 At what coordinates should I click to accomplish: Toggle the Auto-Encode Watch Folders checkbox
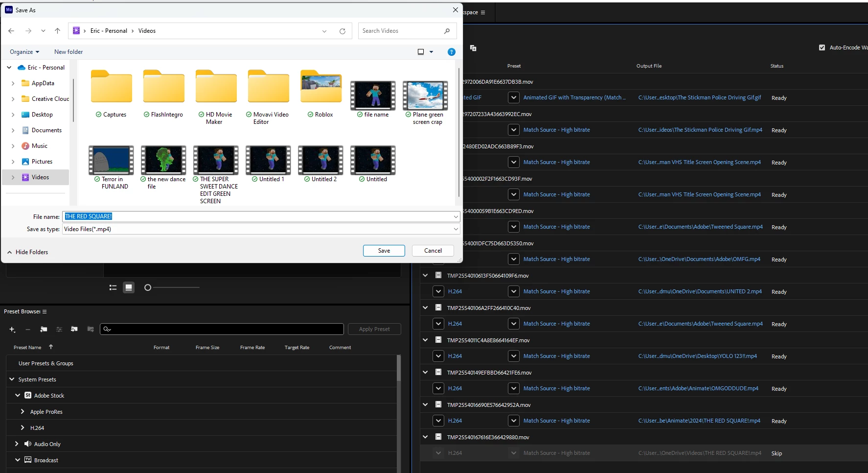[822, 47]
